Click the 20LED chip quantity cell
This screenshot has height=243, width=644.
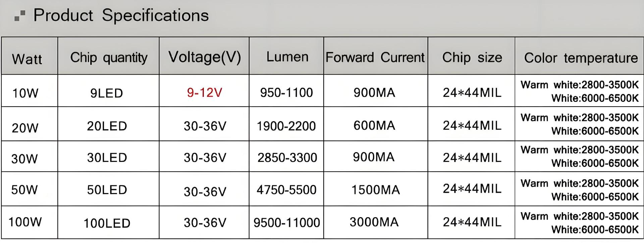(107, 126)
